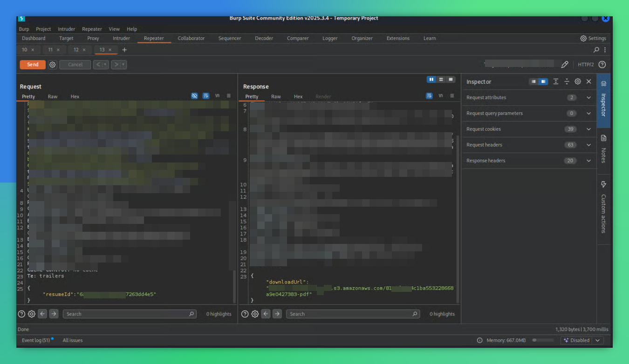Switch to the Decoder tab
Viewport: 629px width, 364px height.
tap(264, 38)
